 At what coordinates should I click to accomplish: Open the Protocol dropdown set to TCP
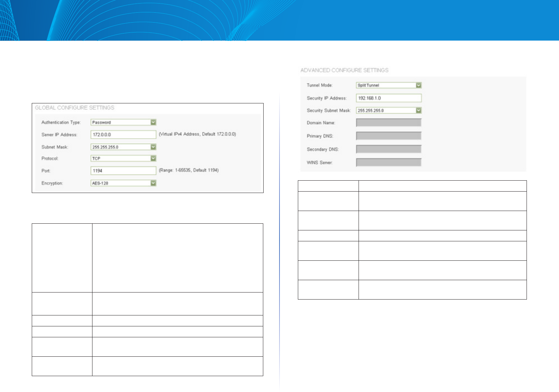point(123,158)
